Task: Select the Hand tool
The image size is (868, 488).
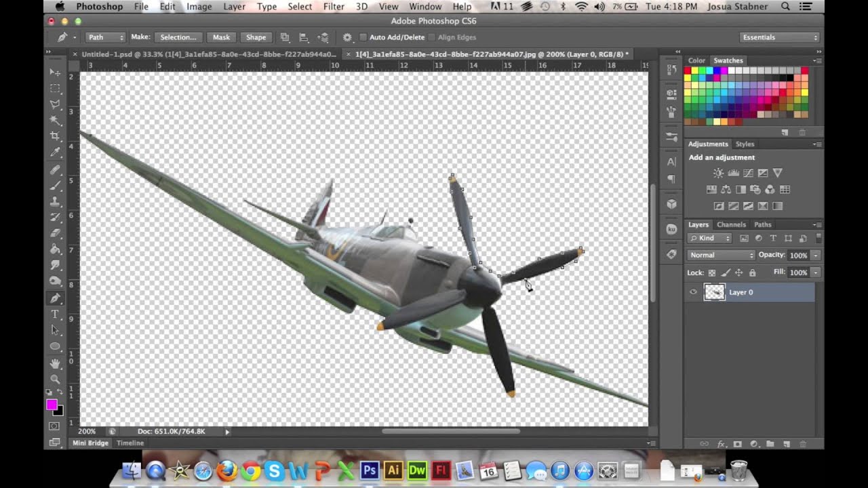Action: tap(55, 363)
